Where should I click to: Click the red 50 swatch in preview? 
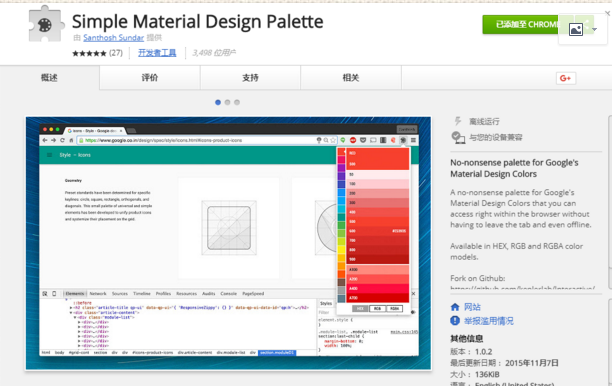377,174
